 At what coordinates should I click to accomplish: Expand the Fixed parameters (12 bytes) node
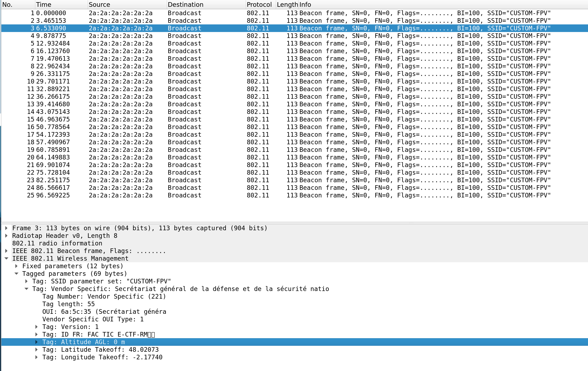point(16,266)
